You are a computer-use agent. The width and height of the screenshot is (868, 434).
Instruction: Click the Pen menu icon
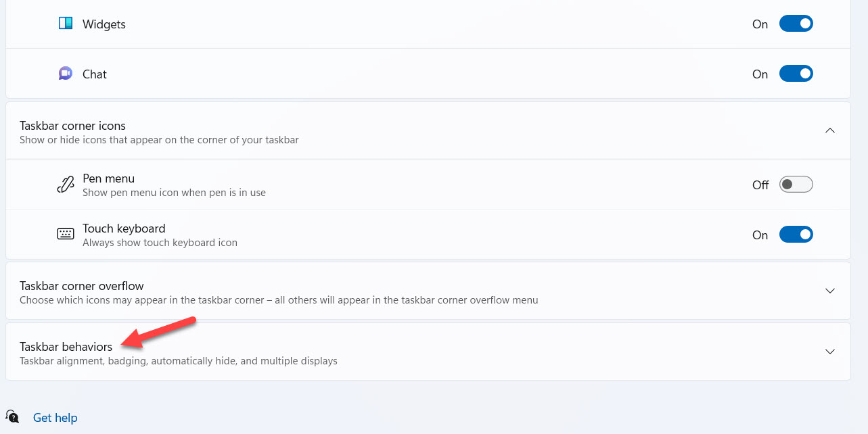pos(66,185)
